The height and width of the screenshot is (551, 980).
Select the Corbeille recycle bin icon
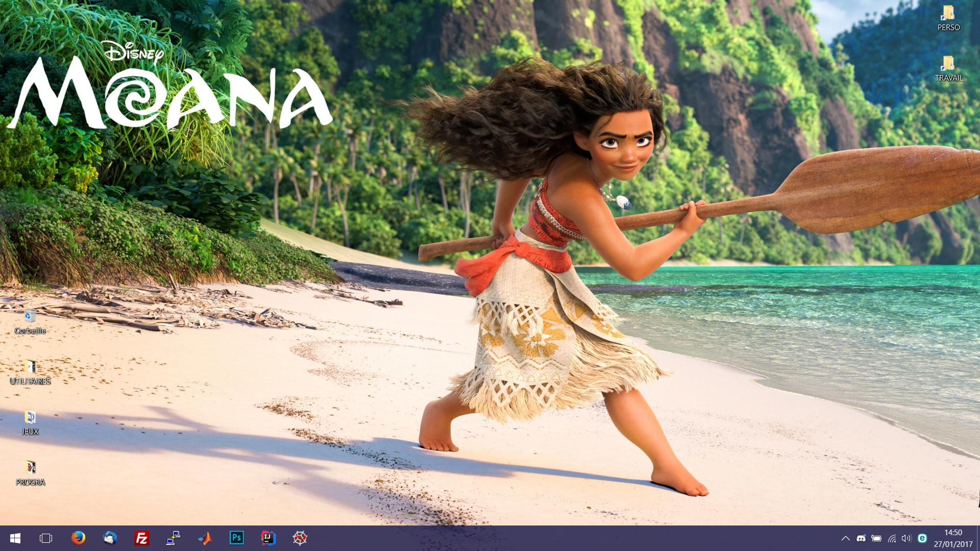(x=30, y=321)
